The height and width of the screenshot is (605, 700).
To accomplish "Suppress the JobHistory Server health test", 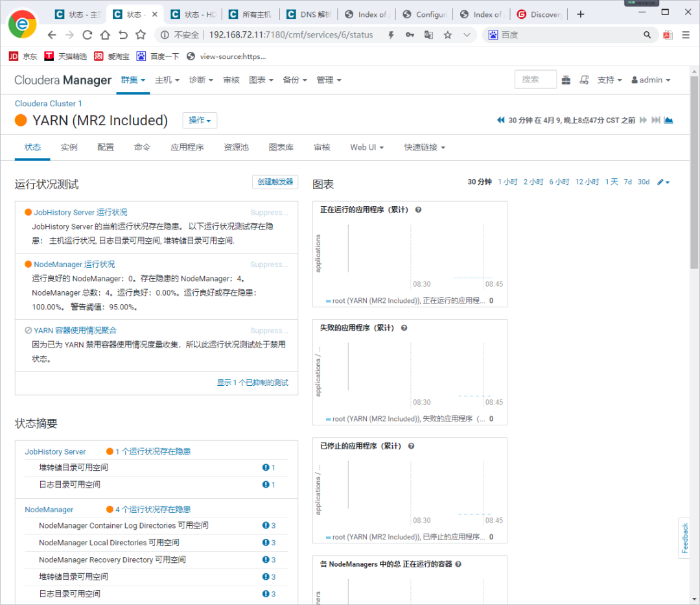I will tap(269, 213).
